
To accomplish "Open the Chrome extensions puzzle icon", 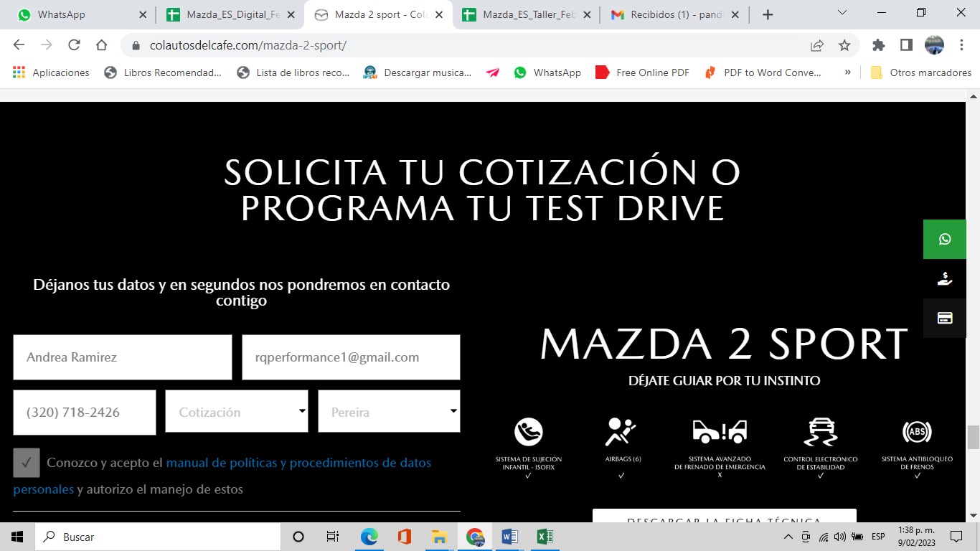I will pyautogui.click(x=878, y=45).
